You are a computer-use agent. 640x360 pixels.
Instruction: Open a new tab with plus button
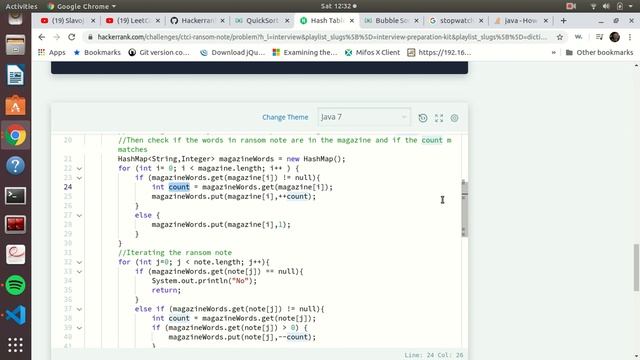[x=564, y=20]
